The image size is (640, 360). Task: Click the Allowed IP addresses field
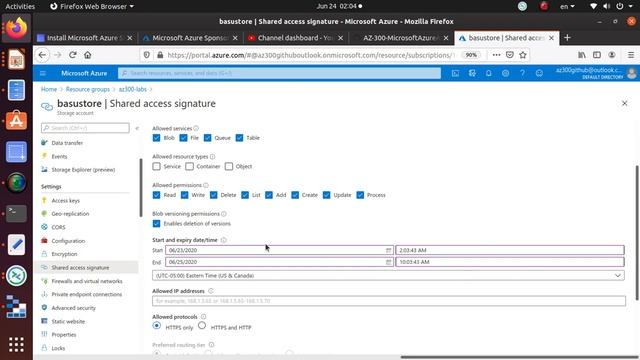(x=389, y=301)
